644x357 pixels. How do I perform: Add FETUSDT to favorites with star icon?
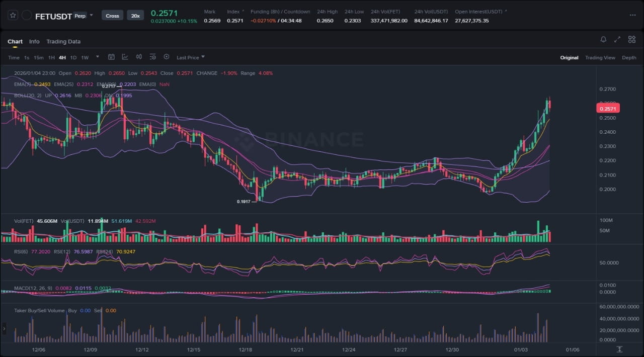coord(13,16)
